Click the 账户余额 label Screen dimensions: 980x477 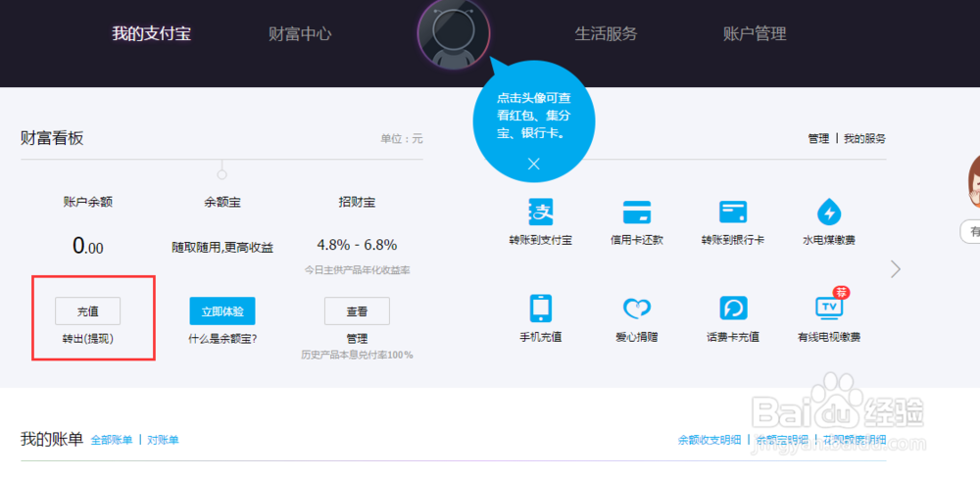(x=88, y=203)
